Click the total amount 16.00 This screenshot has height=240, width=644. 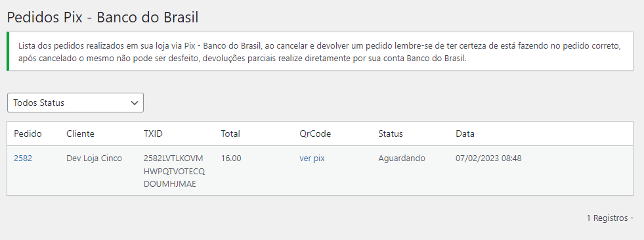[x=231, y=158]
